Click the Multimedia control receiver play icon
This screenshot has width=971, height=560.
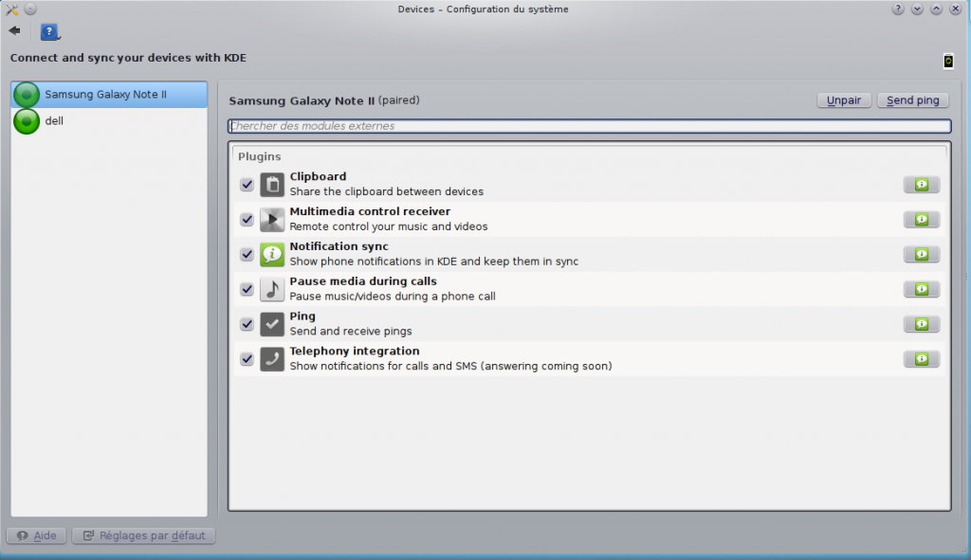[x=272, y=220]
